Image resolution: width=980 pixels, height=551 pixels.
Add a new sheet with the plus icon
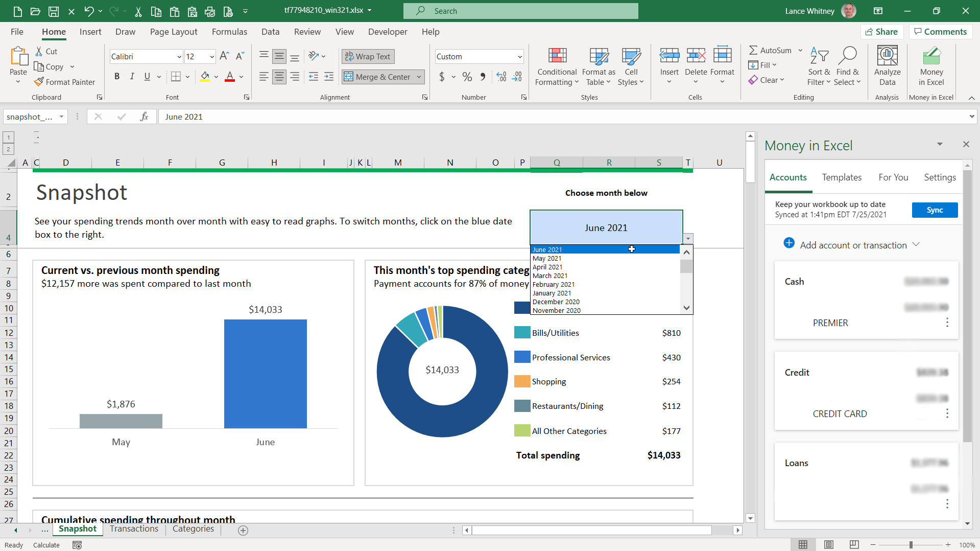(x=243, y=531)
